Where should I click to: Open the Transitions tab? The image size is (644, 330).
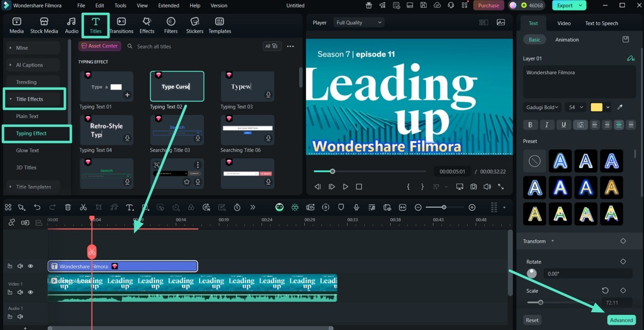pos(121,25)
